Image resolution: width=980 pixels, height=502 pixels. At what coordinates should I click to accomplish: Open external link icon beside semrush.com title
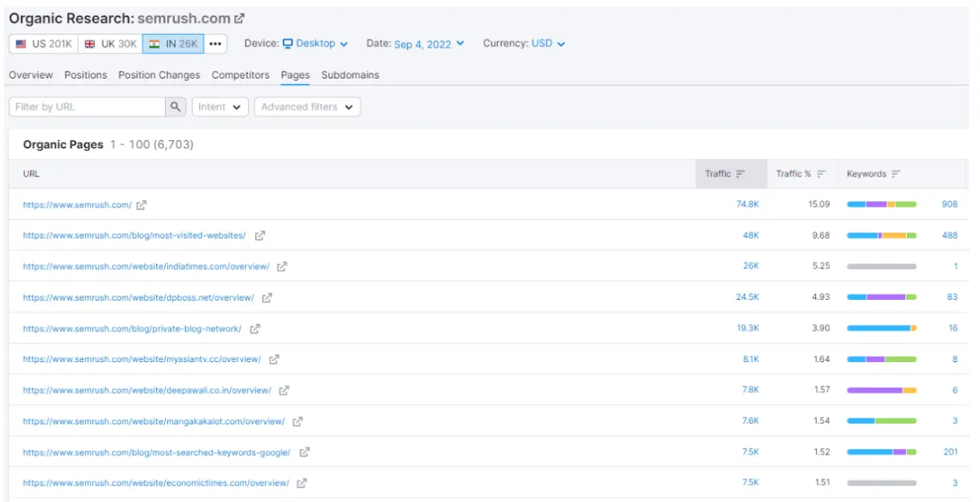pos(240,18)
